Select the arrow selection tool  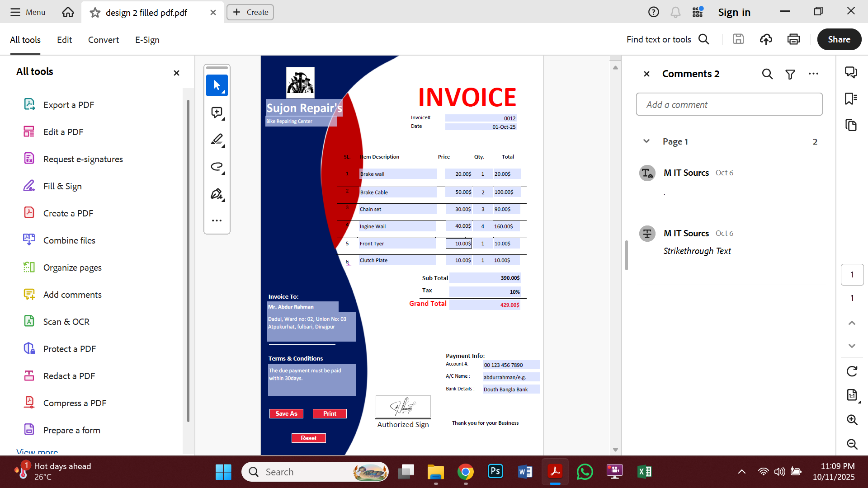pyautogui.click(x=217, y=85)
